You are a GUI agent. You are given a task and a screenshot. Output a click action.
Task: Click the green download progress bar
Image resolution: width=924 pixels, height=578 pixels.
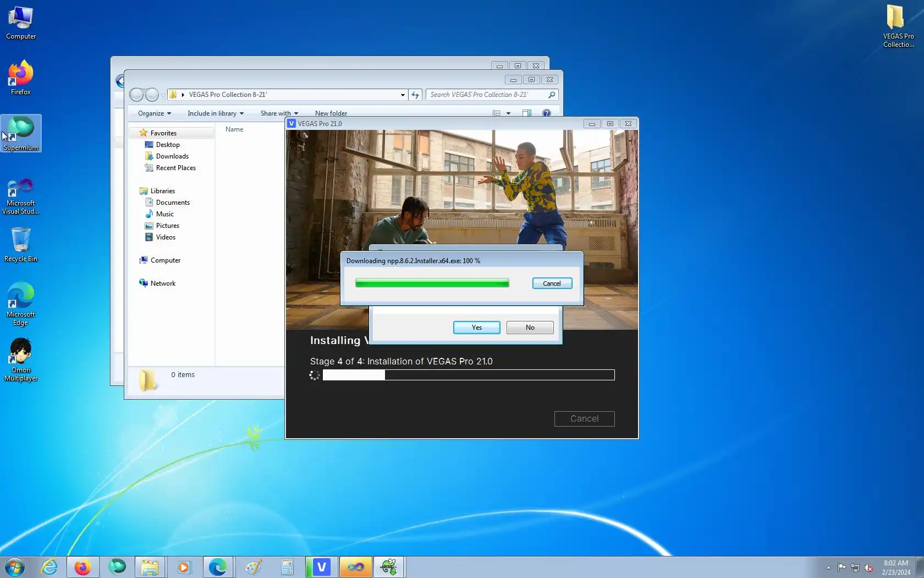432,283
